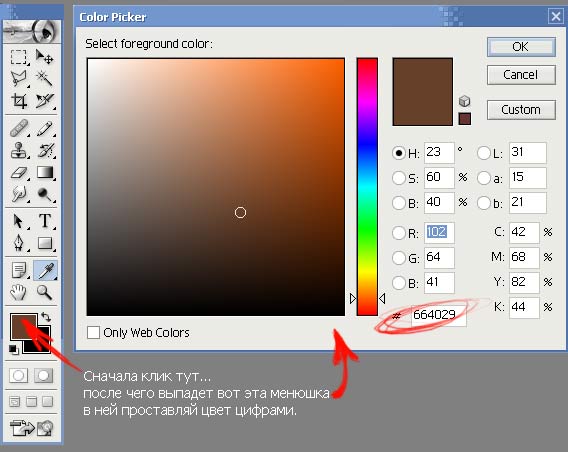Screen dimensions: 568x452
Task: Jump to ImageReady
Action: pyautogui.click(x=32, y=428)
